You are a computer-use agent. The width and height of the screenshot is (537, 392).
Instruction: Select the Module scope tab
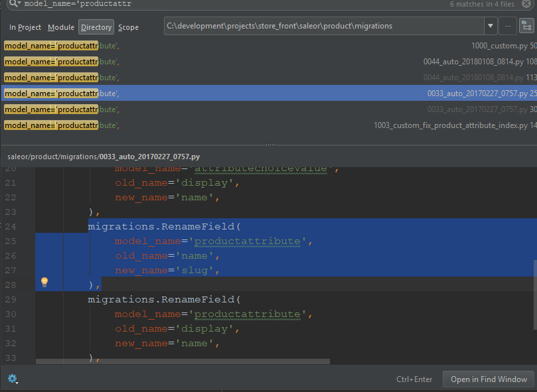61,27
